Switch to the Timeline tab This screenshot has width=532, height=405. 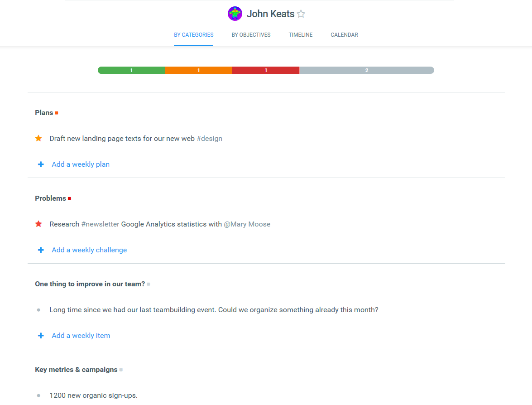pos(301,35)
